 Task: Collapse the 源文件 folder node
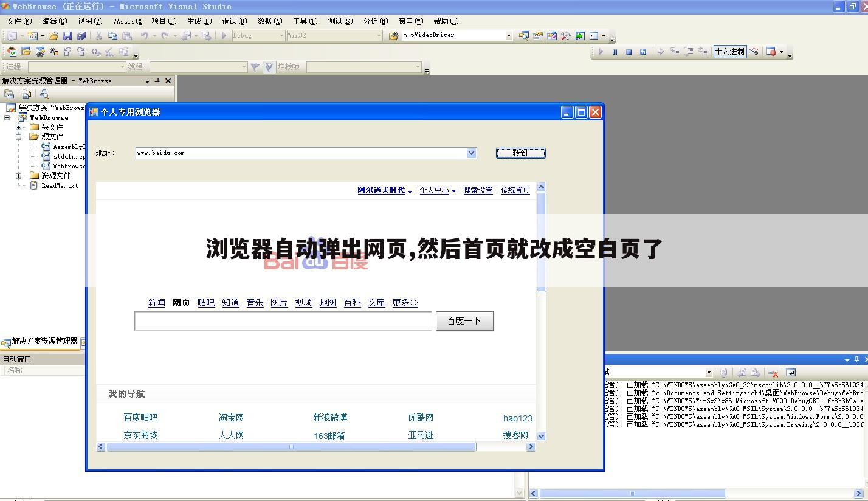(19, 137)
